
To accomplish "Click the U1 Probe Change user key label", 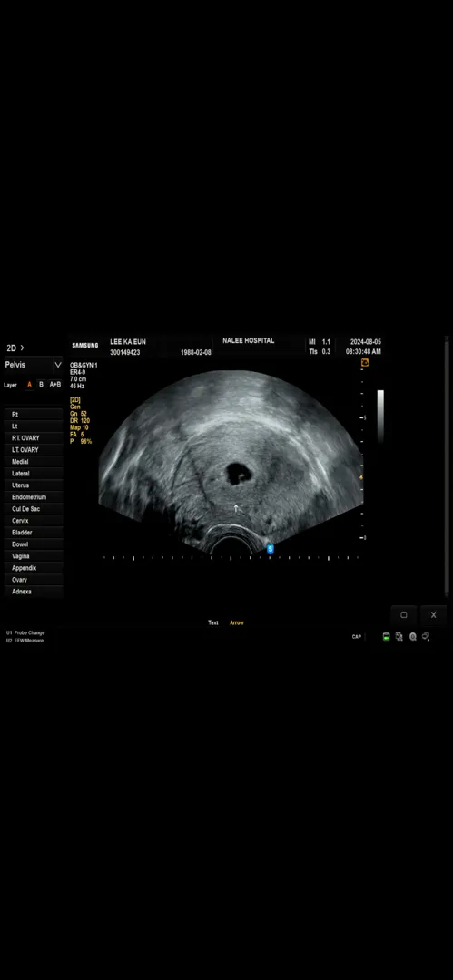I will tap(25, 632).
